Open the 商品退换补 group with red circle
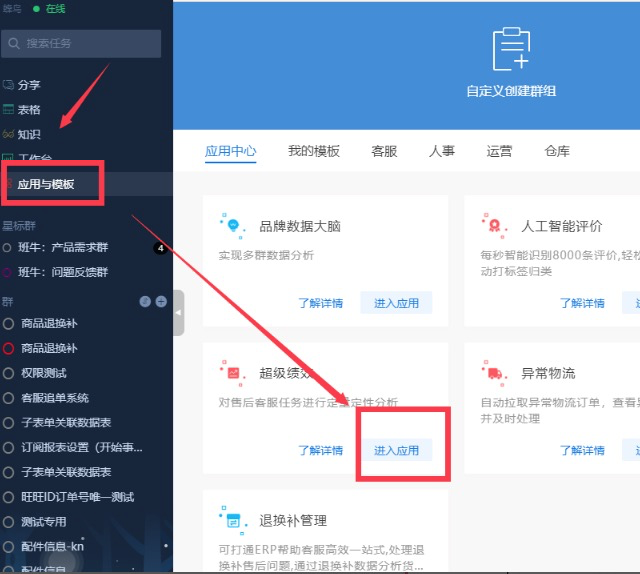 click(49, 348)
